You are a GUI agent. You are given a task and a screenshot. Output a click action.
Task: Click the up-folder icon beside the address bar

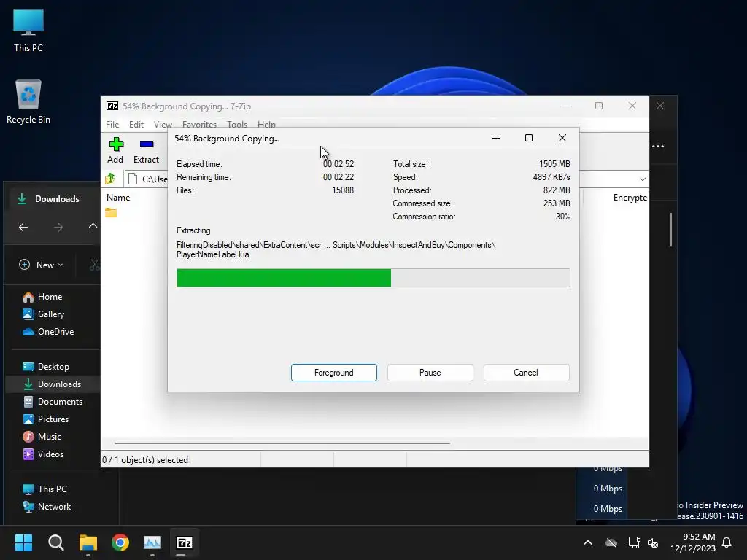(110, 179)
